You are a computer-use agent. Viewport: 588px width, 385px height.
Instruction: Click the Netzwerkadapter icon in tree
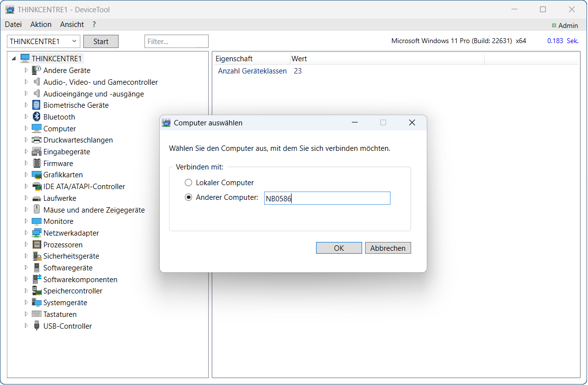point(36,233)
